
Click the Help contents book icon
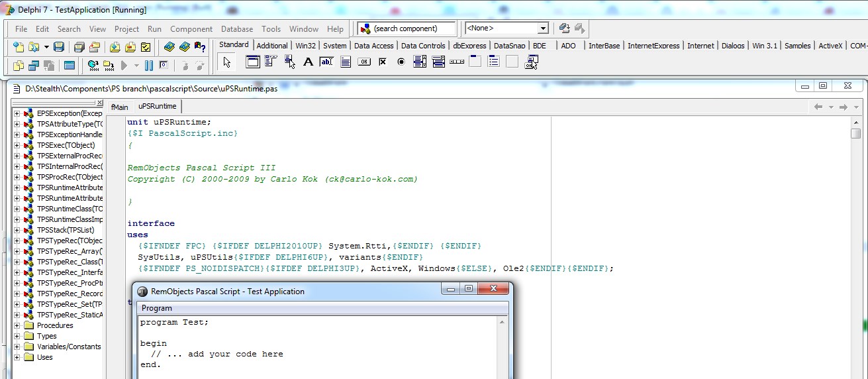[x=169, y=47]
